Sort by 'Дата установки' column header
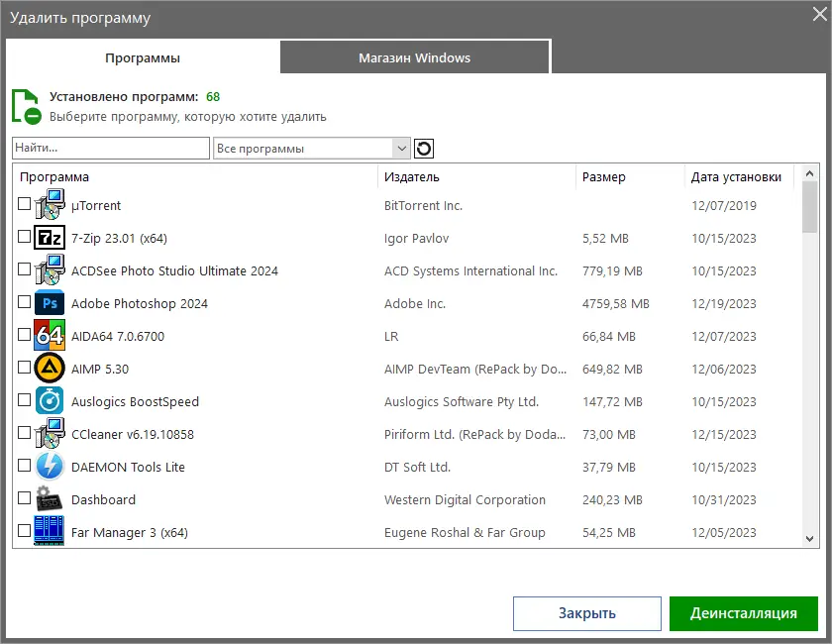Image resolution: width=832 pixels, height=644 pixels. pos(736,177)
